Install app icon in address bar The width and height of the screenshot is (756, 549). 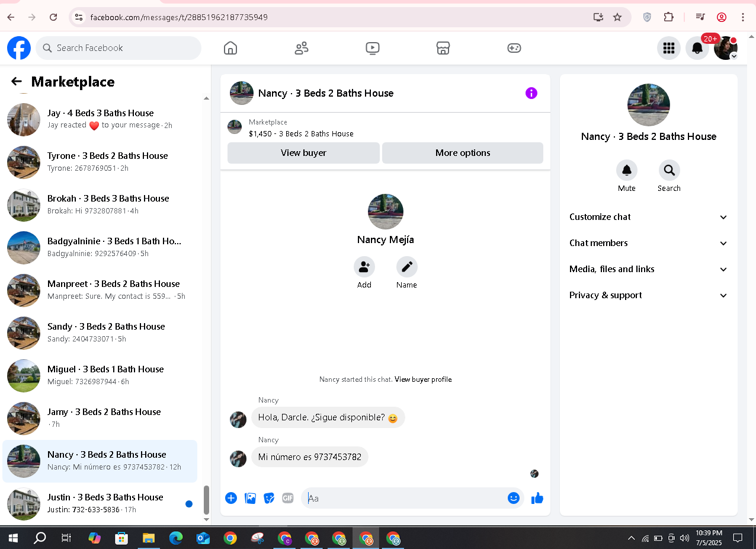coord(598,17)
